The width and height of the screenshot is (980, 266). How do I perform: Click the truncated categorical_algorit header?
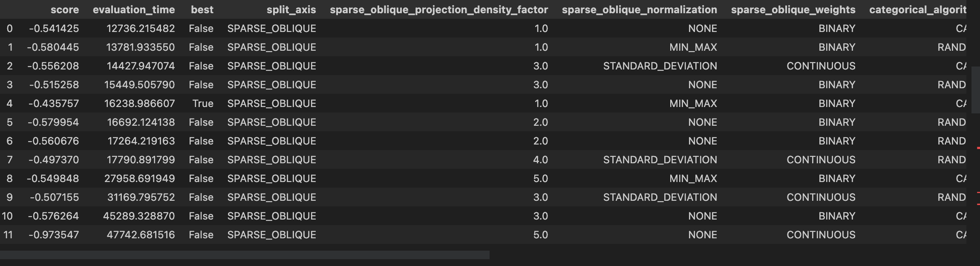[917, 10]
